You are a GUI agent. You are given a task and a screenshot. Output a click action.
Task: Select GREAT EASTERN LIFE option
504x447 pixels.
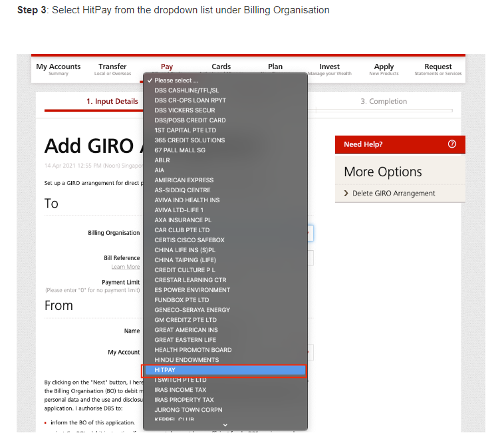click(x=225, y=340)
